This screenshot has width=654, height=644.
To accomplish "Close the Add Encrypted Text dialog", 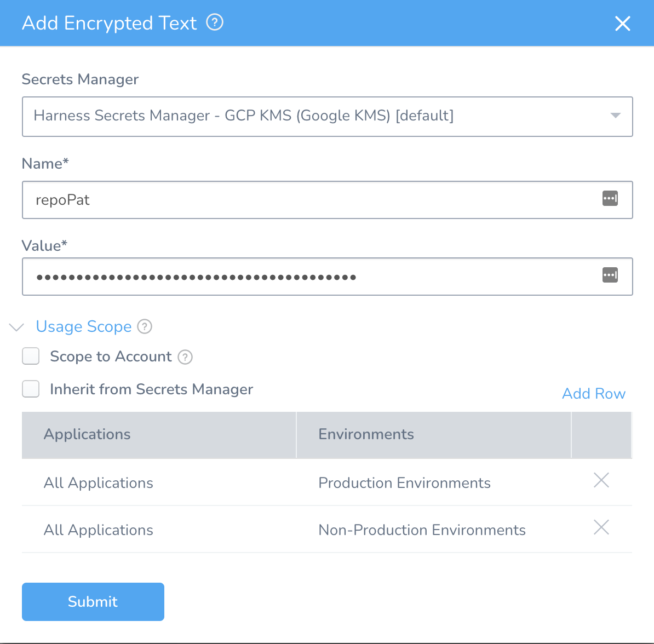I will (623, 24).
